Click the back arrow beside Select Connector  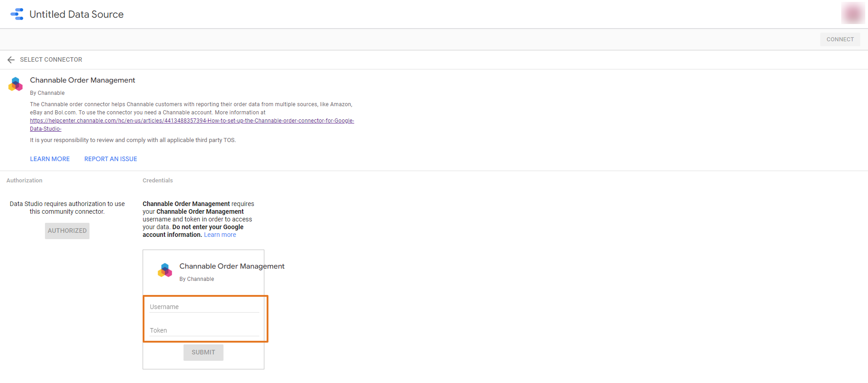11,60
